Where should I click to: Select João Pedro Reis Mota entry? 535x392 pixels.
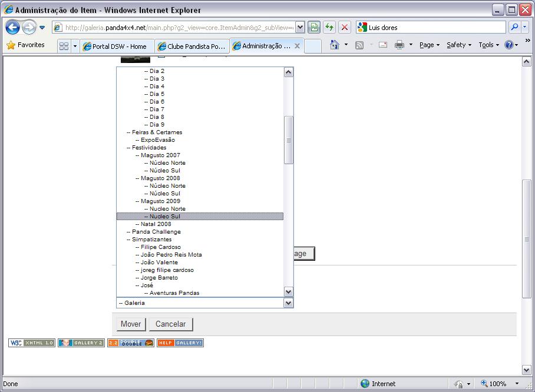point(200,254)
